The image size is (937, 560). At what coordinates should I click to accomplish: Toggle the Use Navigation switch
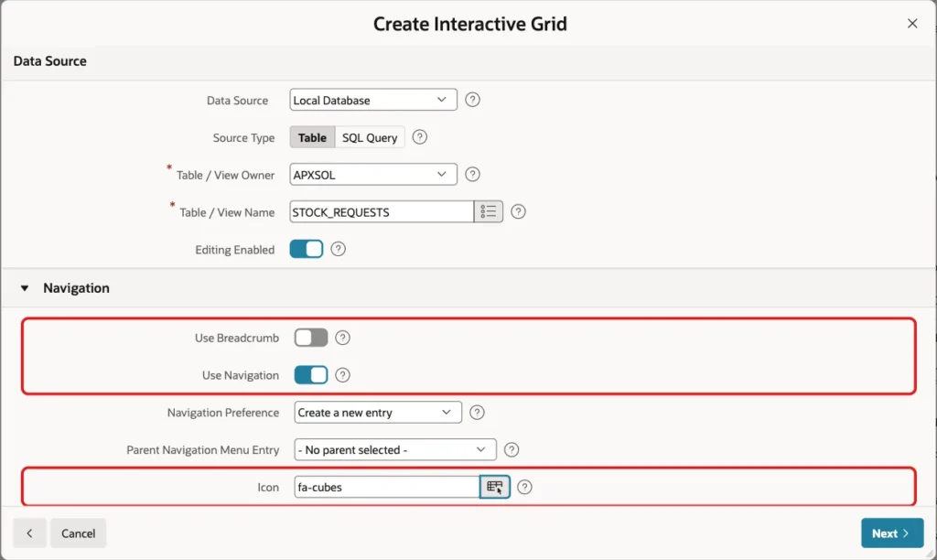(311, 375)
